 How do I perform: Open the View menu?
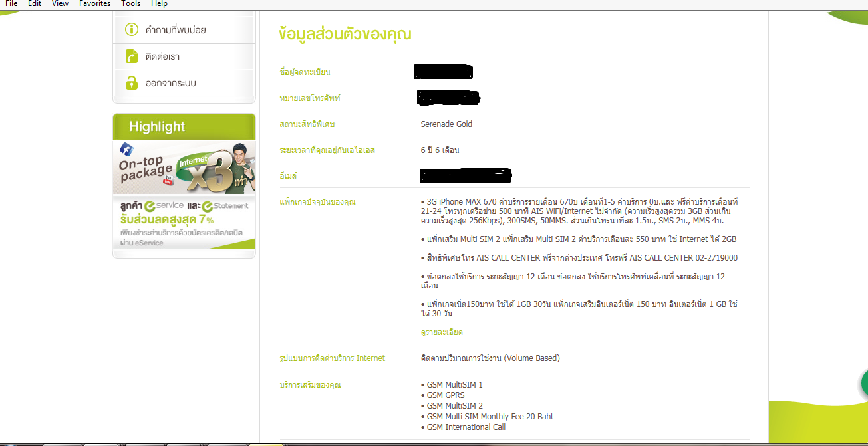click(x=60, y=3)
